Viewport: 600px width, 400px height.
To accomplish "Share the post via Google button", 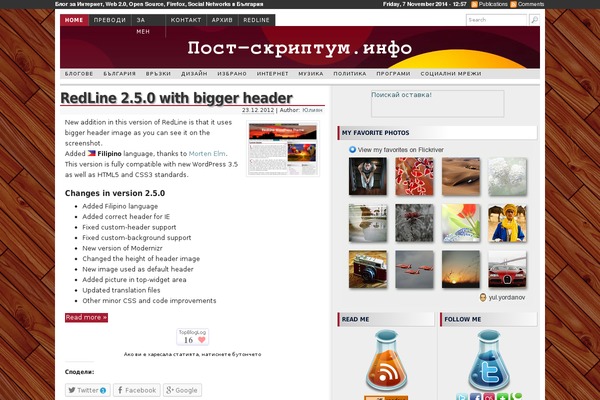I will click(x=183, y=390).
